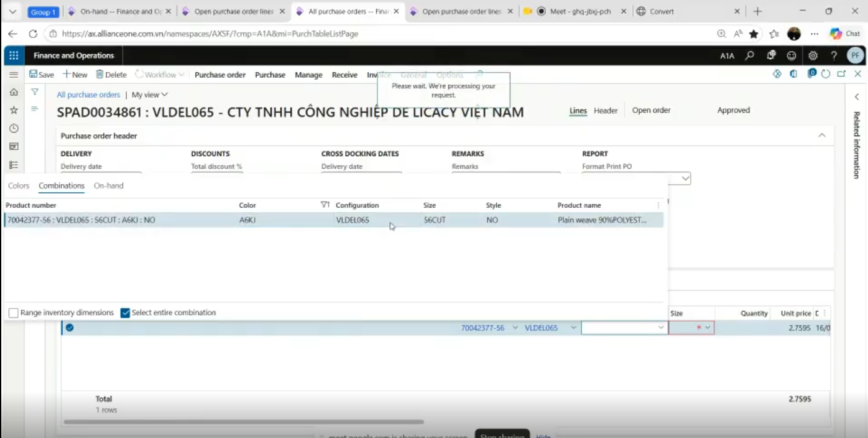Close the purchase order form with the X
868x438 pixels.
pos(858,74)
